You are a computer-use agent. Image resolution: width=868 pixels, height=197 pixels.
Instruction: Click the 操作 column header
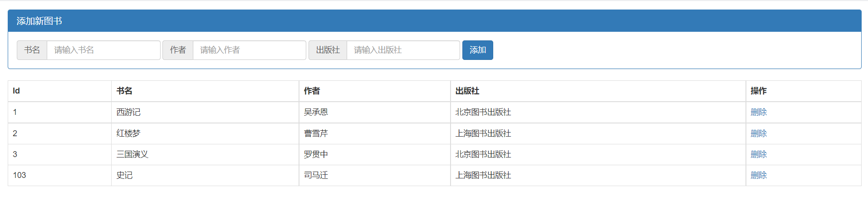pyautogui.click(x=804, y=91)
